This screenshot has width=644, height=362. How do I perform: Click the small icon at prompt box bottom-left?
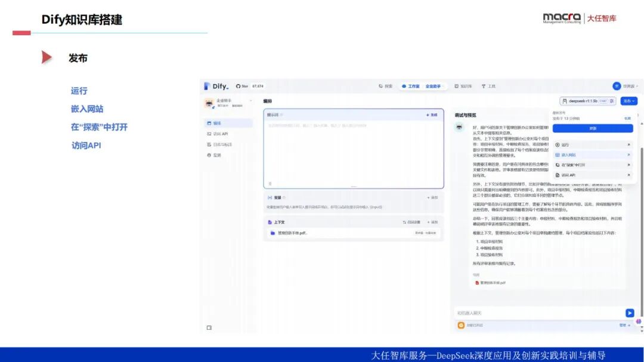tap(270, 184)
